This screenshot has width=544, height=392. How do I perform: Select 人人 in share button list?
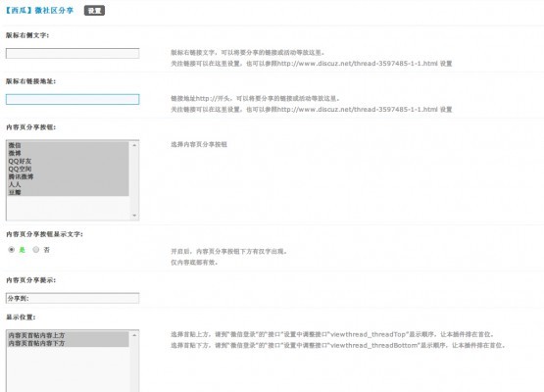click(x=69, y=184)
